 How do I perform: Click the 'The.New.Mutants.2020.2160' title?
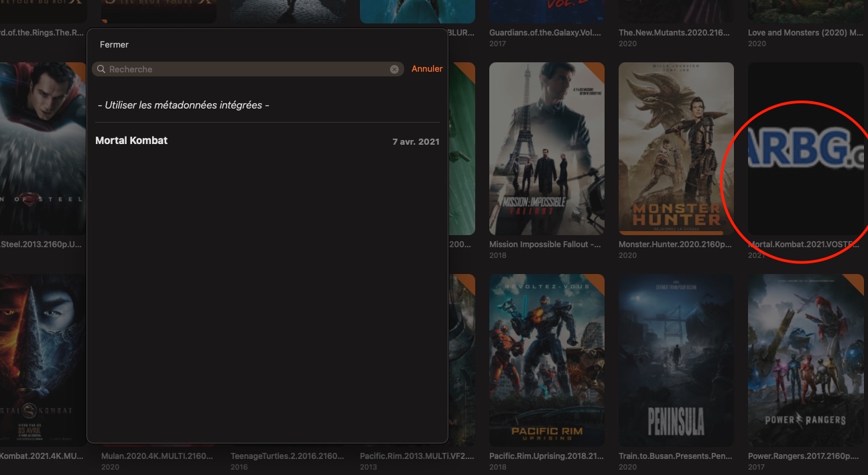coord(674,32)
